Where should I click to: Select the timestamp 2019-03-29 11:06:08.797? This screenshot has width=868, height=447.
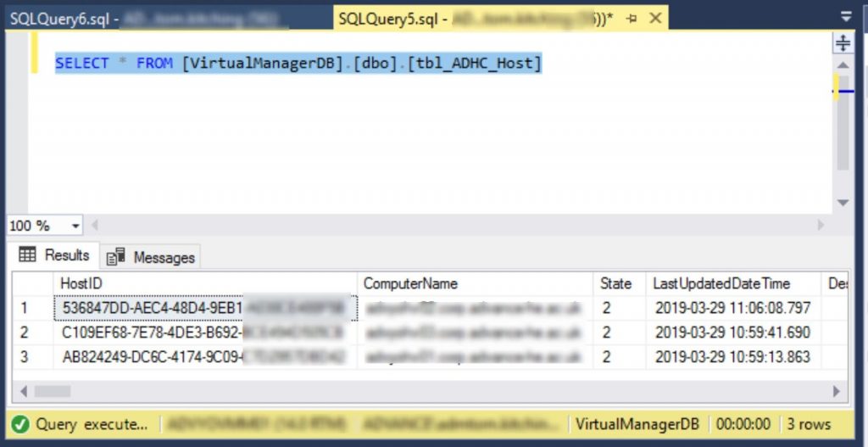pyautogui.click(x=733, y=308)
